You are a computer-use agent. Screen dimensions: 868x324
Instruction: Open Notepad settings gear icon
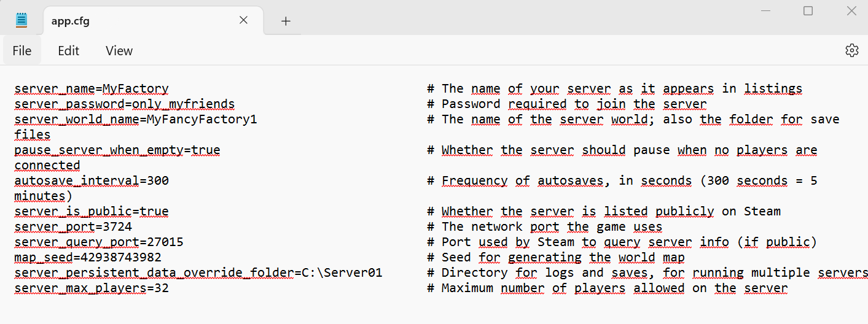[x=851, y=50]
